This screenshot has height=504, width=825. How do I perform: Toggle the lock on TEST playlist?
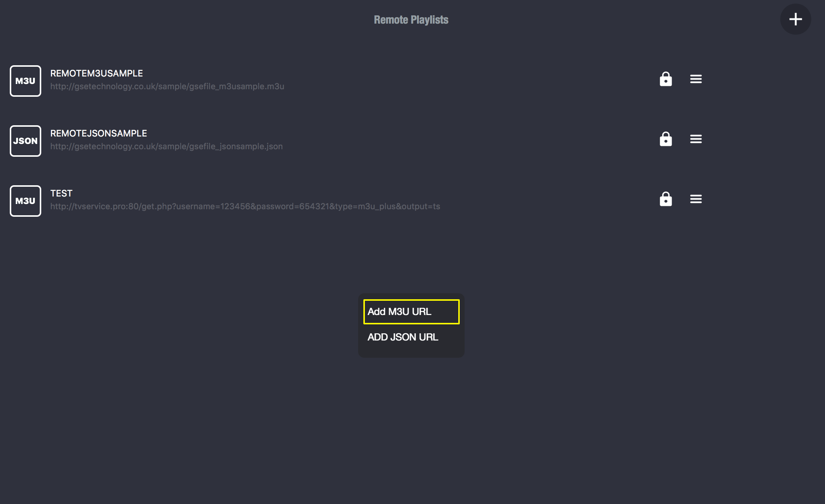666,199
